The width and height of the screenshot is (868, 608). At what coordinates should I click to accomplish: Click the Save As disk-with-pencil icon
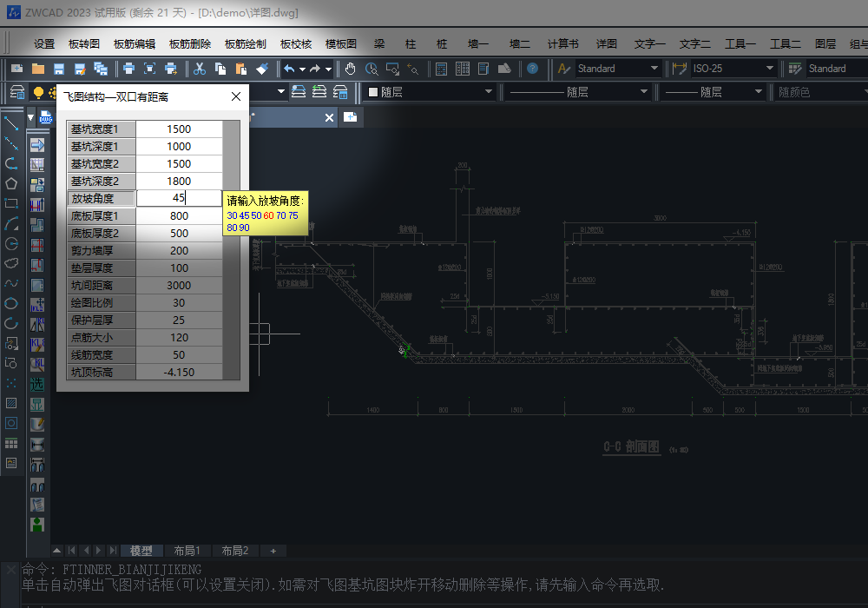(80, 69)
